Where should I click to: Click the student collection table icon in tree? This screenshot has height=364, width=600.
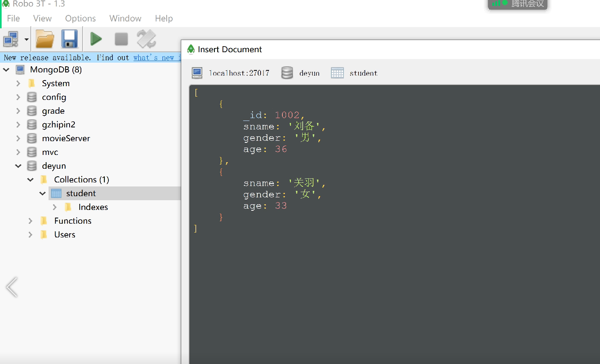(x=56, y=193)
